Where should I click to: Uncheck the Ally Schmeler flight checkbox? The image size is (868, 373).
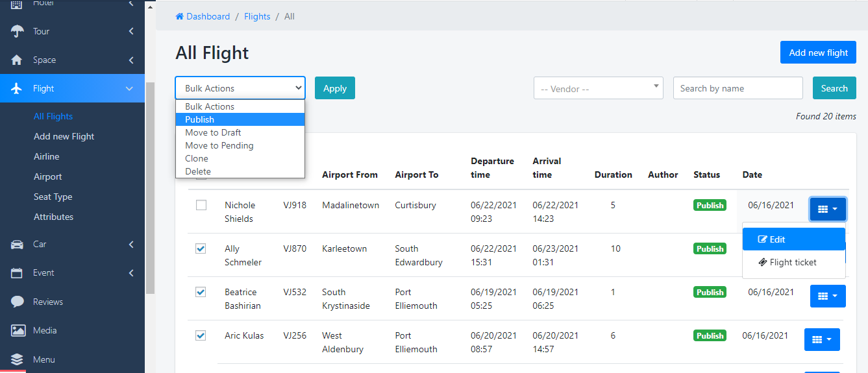point(201,248)
